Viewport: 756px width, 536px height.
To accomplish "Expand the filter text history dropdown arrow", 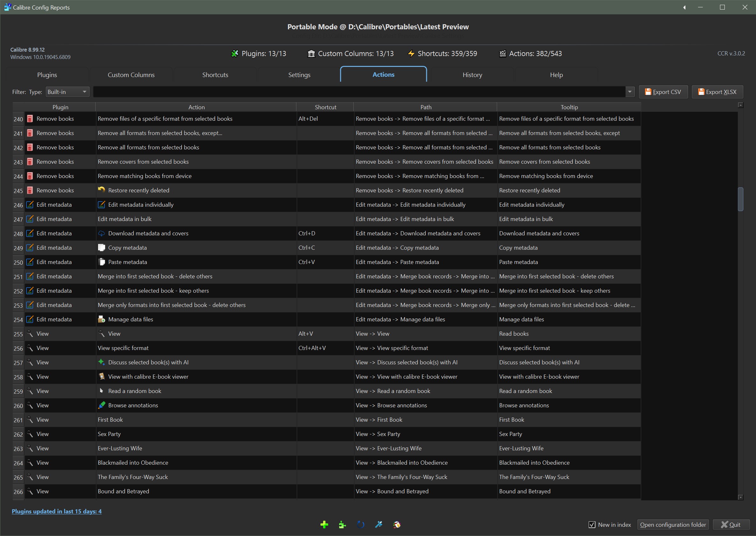I will 630,92.
